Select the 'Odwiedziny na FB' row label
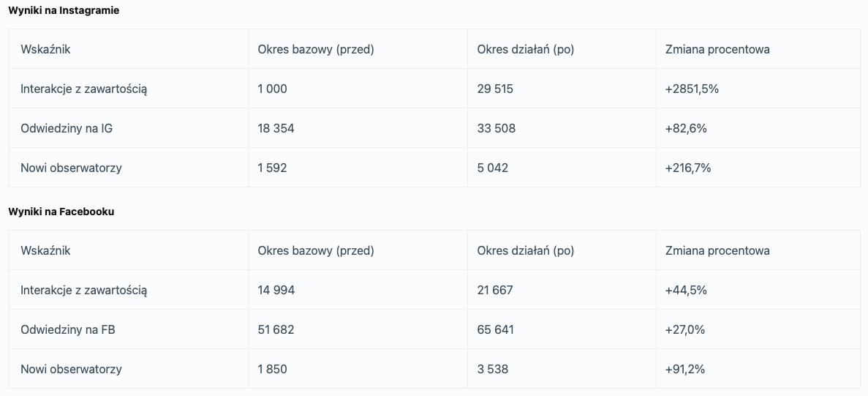 coord(68,329)
